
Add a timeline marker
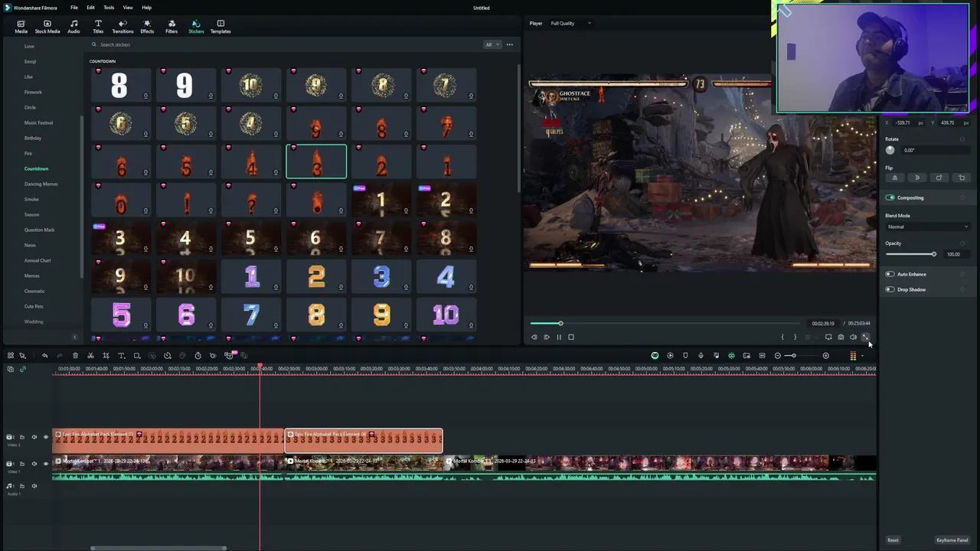(685, 356)
